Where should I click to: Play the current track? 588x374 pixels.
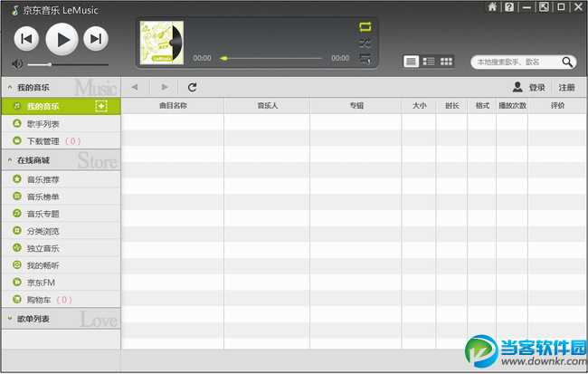[62, 39]
